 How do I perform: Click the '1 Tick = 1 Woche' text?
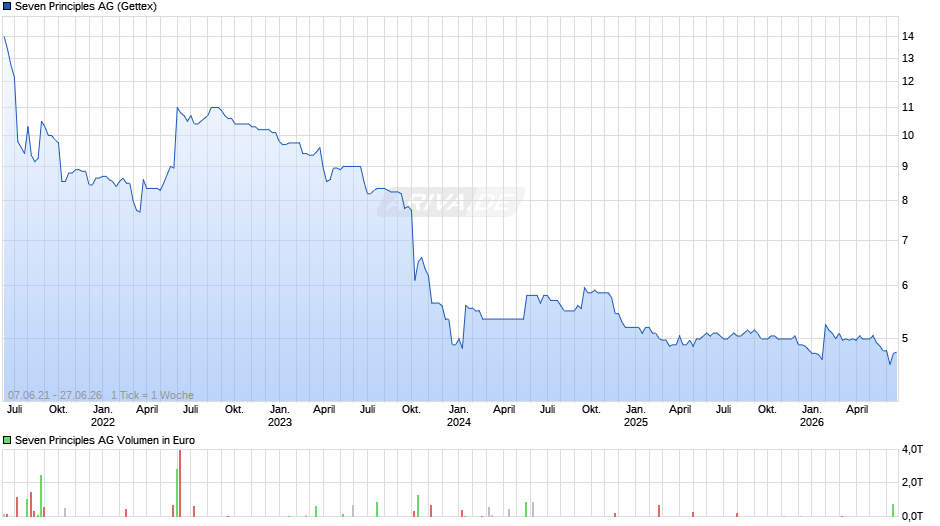point(152,395)
